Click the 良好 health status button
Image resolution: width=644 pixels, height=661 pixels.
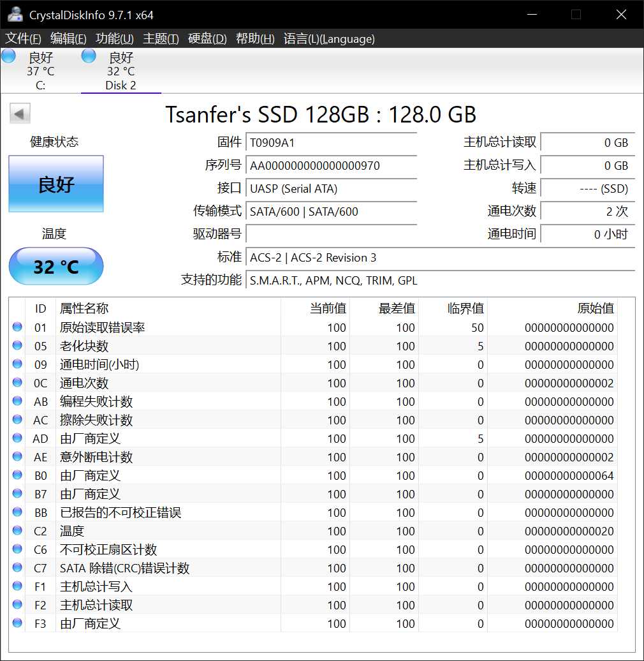pos(55,182)
